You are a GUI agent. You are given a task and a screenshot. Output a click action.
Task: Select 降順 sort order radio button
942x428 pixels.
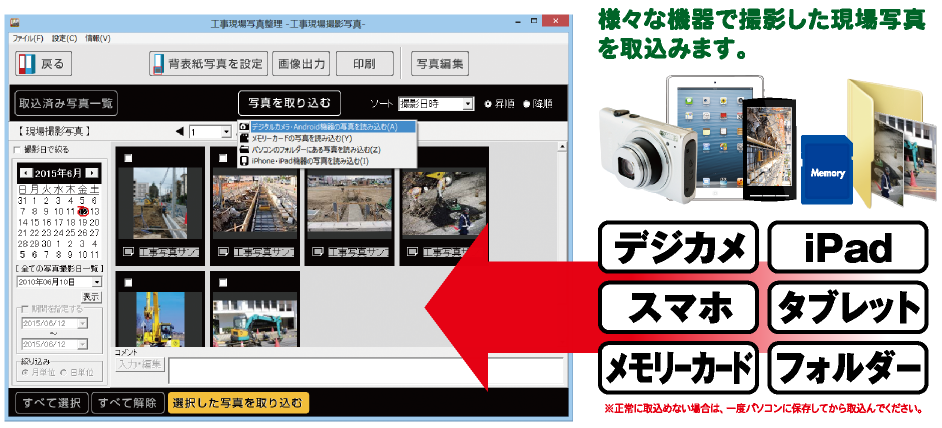point(525,104)
